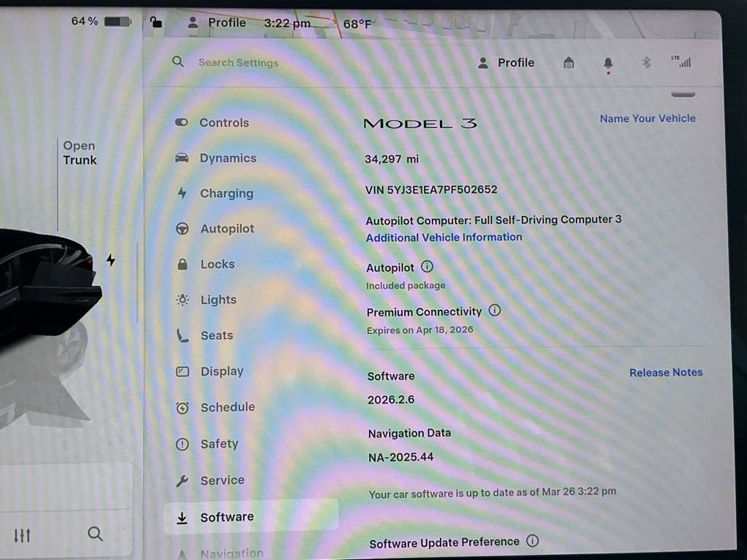
Task: Open the Profile selector in the settings header
Action: coord(506,63)
